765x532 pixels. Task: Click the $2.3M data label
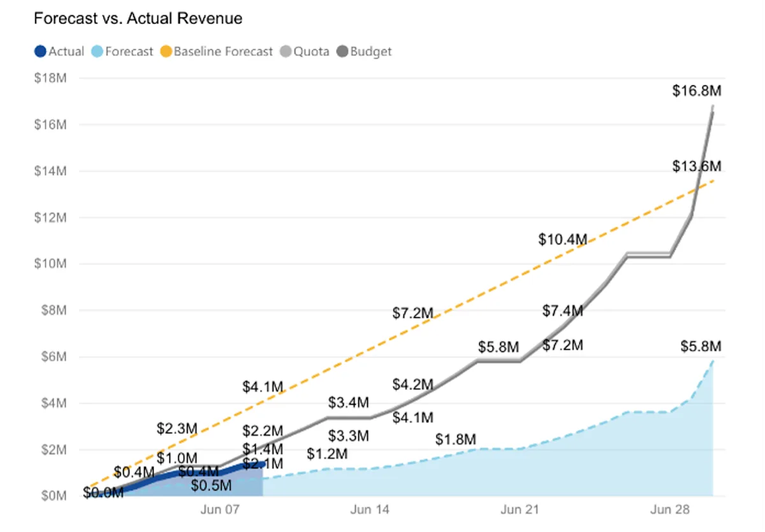177,428
